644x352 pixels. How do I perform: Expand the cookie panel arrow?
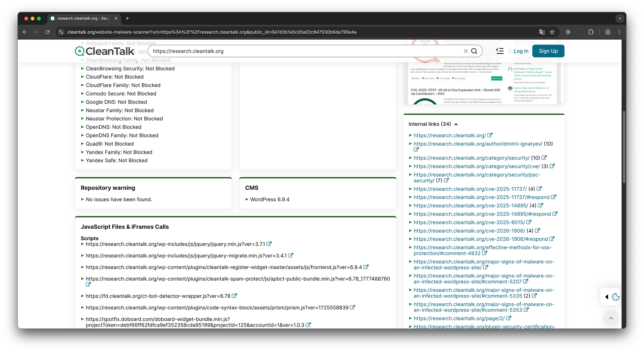606,297
